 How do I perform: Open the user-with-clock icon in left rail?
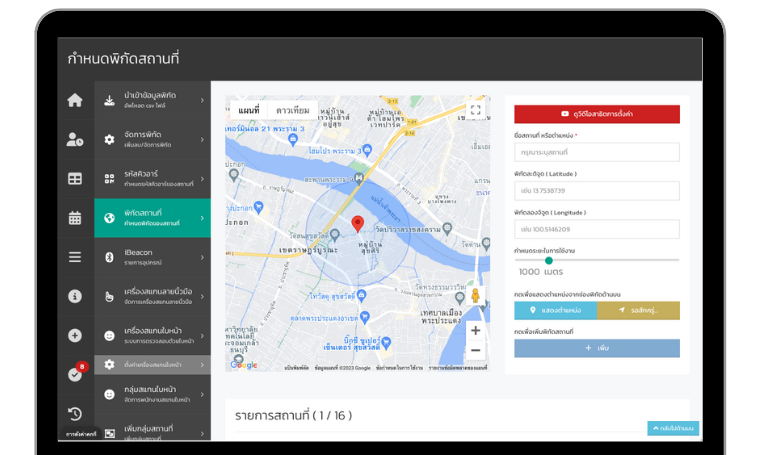tap(75, 140)
